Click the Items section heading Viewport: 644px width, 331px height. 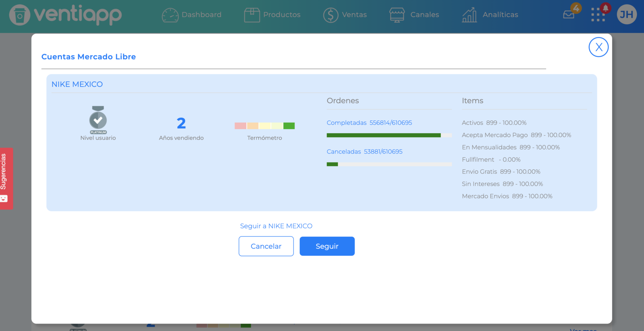(x=473, y=101)
